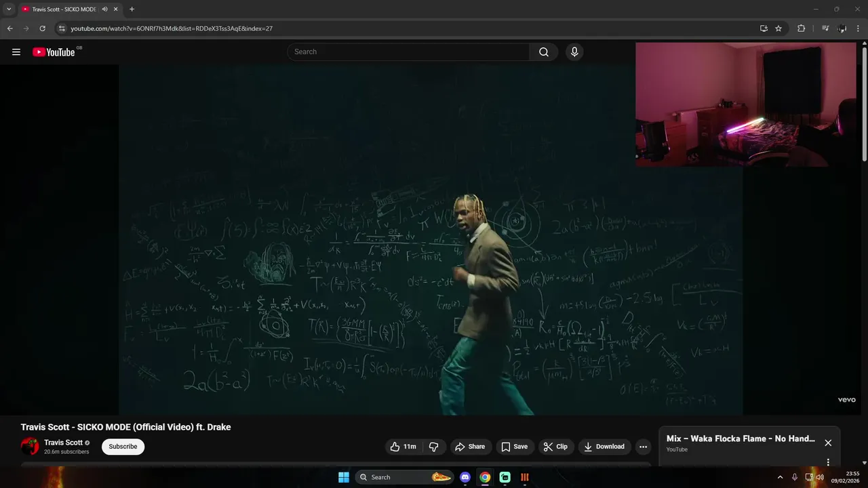Click the Clip button
The height and width of the screenshot is (488, 868).
tap(556, 447)
